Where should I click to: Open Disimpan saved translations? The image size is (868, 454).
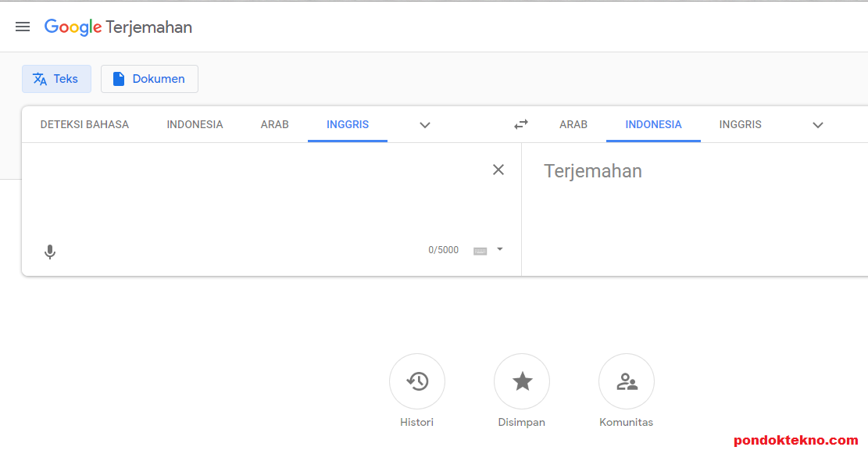coord(522,382)
